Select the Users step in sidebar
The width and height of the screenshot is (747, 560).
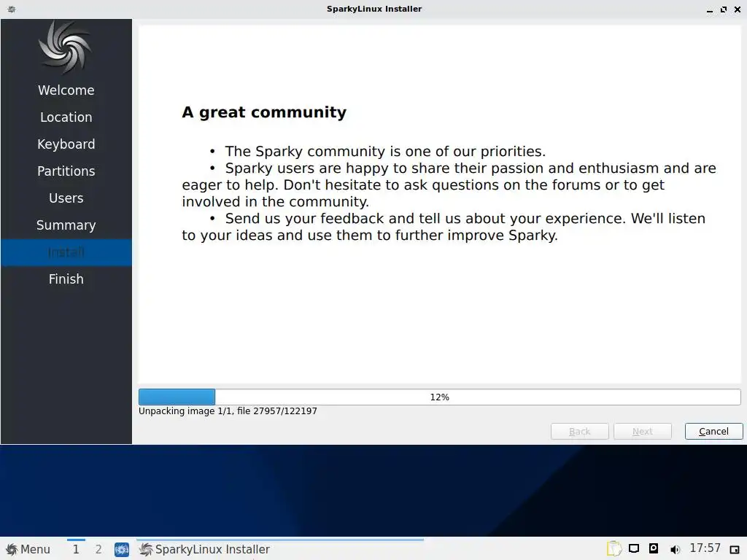pyautogui.click(x=66, y=198)
